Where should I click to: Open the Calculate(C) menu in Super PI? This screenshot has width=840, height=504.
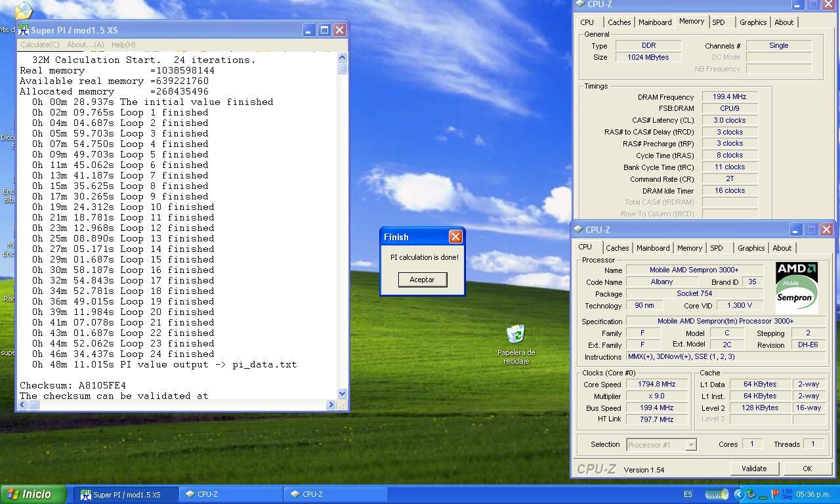click(39, 45)
